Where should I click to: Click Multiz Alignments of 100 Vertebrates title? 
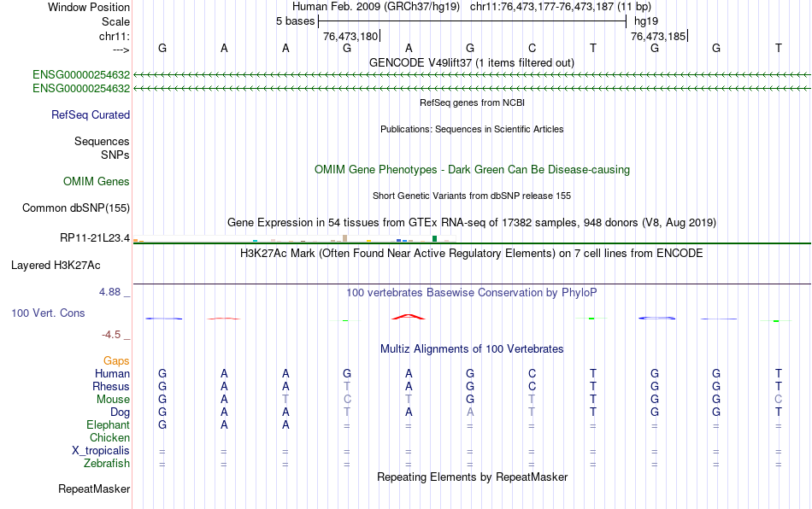pyautogui.click(x=472, y=349)
